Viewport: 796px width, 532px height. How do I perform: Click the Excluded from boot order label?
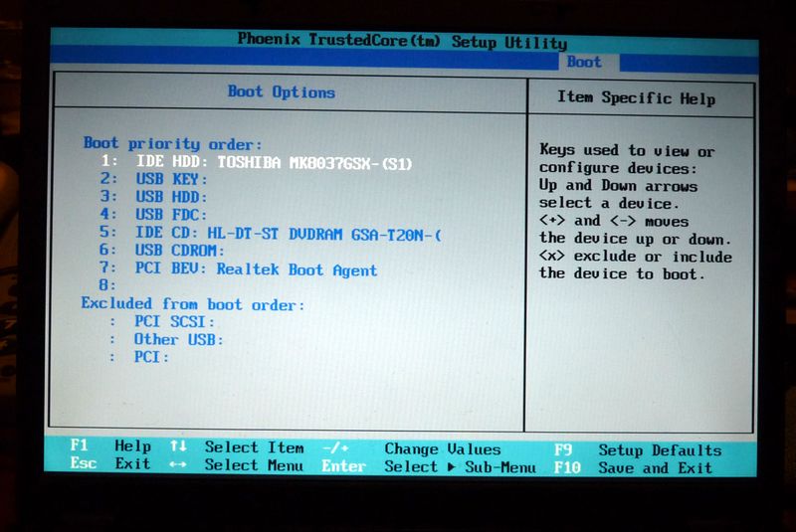[x=193, y=303]
